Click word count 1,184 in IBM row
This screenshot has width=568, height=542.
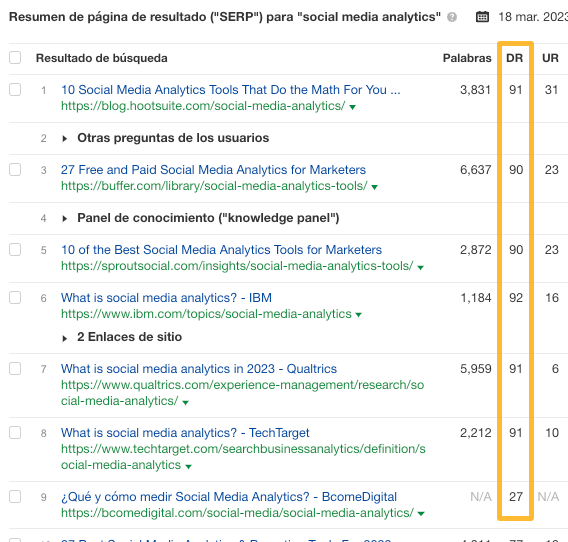(x=475, y=298)
